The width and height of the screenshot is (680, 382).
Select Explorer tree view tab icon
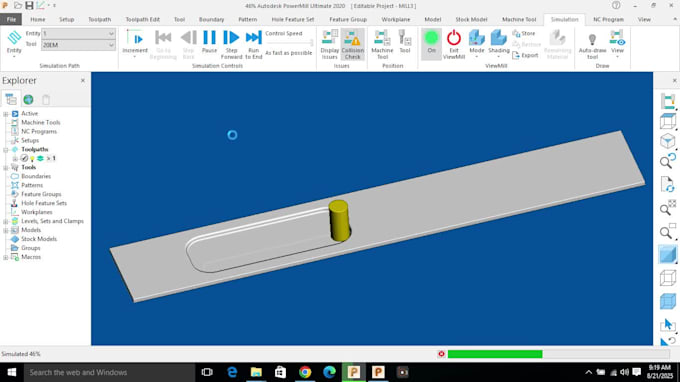tap(10, 99)
